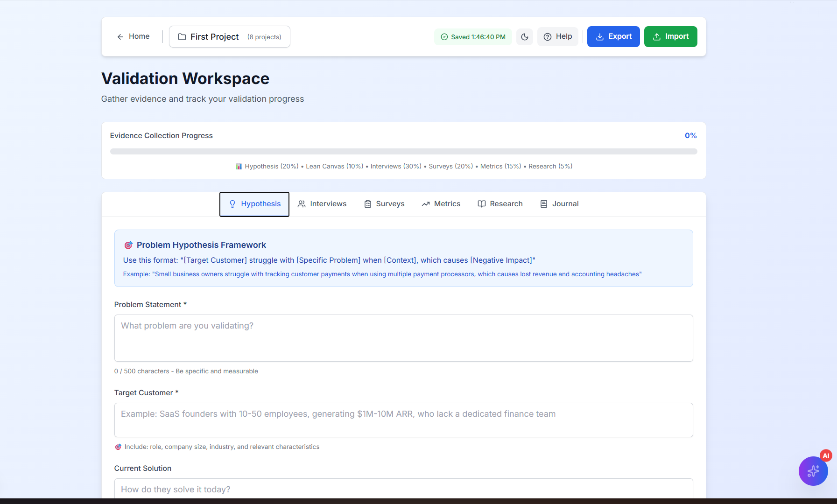This screenshot has height=504, width=837.
Task: Click the Saved status indicator
Action: [x=473, y=37]
